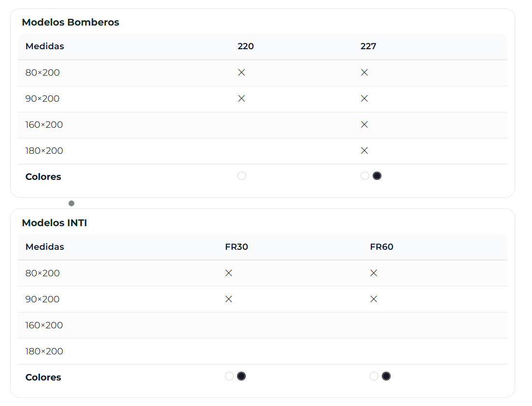Click the X mark for 80×200 under model 220
Image resolution: width=532 pixels, height=406 pixels.
click(x=242, y=72)
